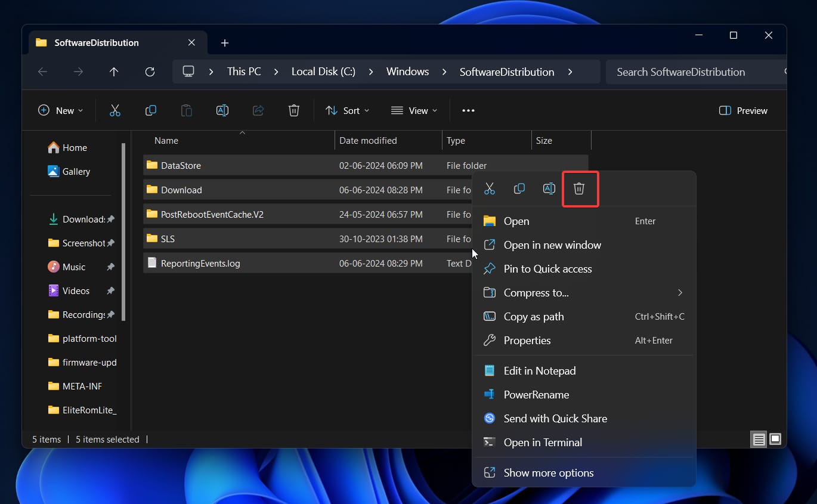Viewport: 817px width, 504px height.
Task: Open the Sort dropdown
Action: coord(347,110)
